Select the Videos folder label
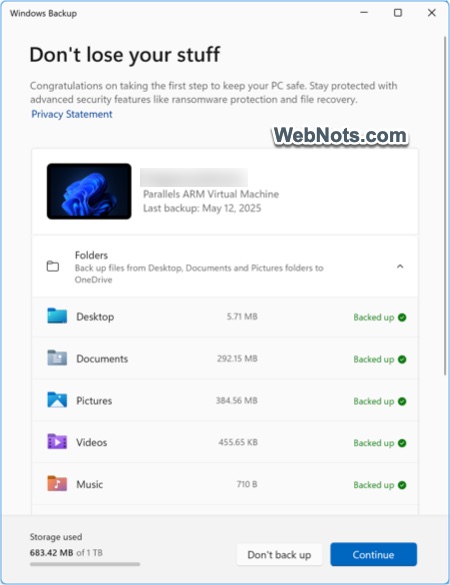 click(91, 442)
